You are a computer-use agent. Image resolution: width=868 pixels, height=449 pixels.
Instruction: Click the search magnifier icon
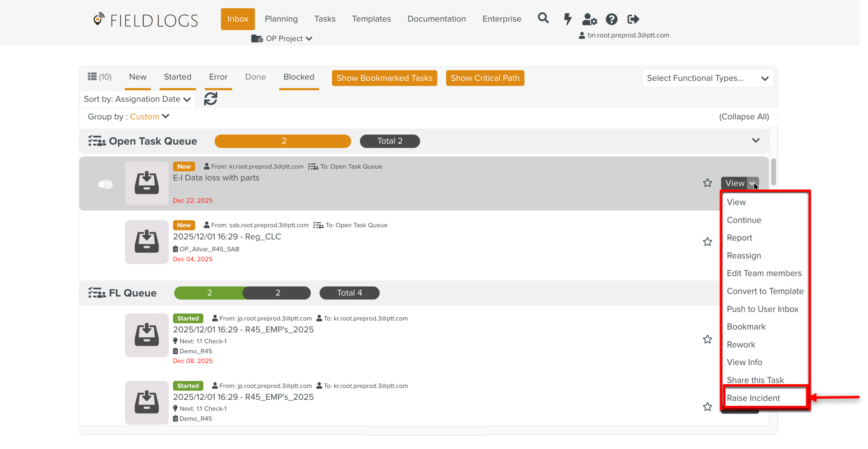click(543, 18)
